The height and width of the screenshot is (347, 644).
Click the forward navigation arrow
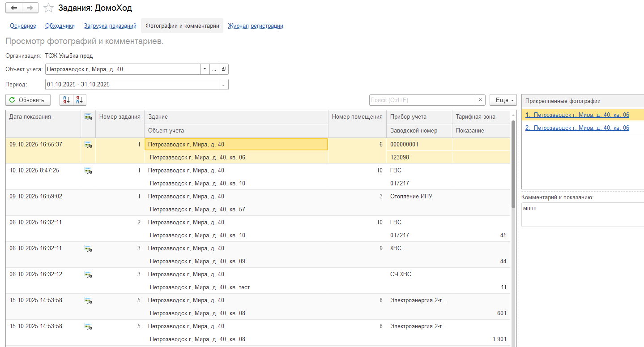click(30, 8)
